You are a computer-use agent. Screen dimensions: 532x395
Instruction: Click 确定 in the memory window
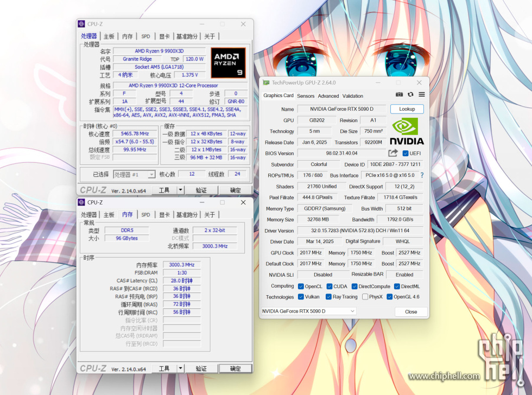pos(236,368)
